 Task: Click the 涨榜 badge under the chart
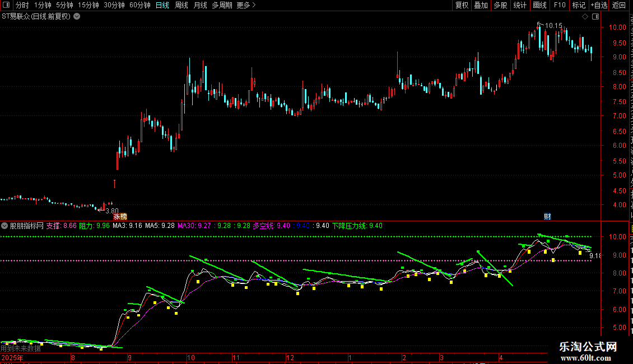(120, 217)
